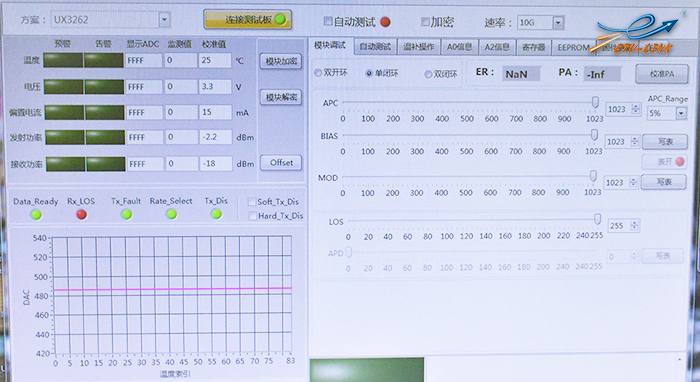This screenshot has width=700, height=382.
Task: Open the EEPROM tab
Action: [574, 47]
